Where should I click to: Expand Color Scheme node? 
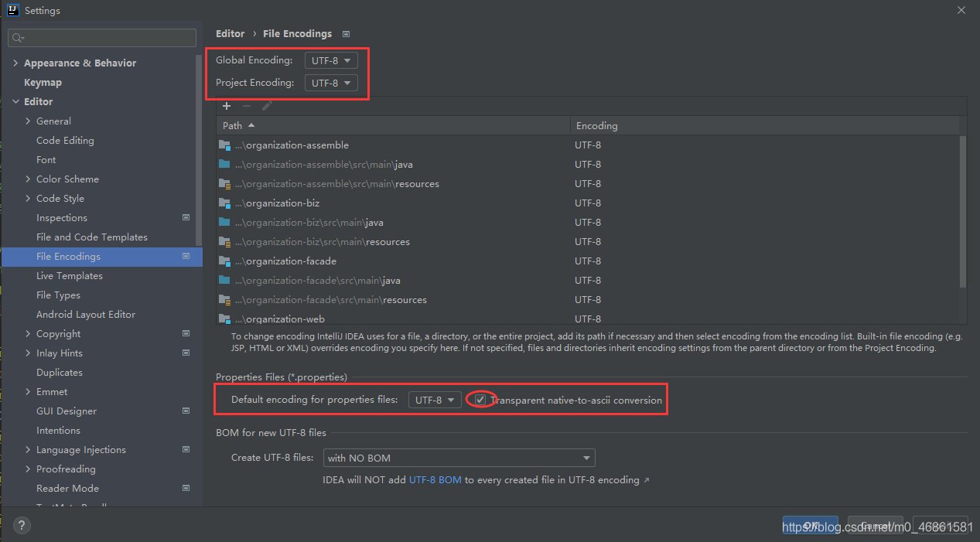coord(28,179)
